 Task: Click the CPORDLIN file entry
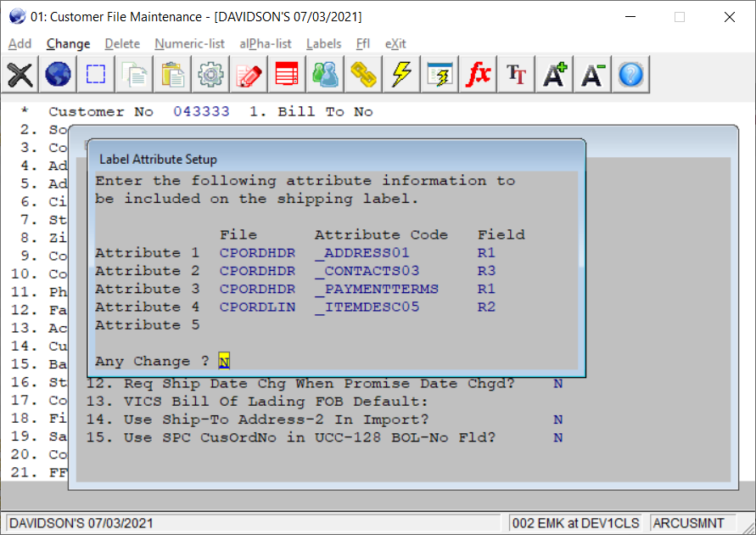point(257,307)
